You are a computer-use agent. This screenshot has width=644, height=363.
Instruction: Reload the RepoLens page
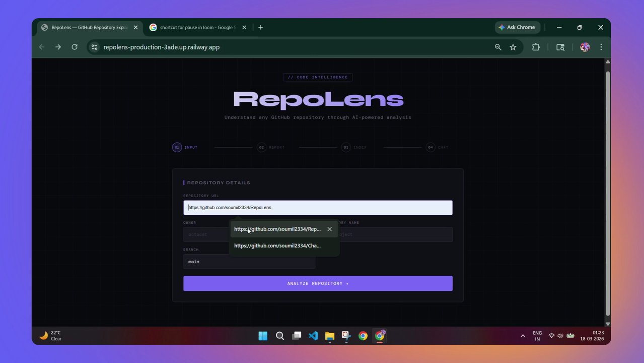pyautogui.click(x=75, y=47)
